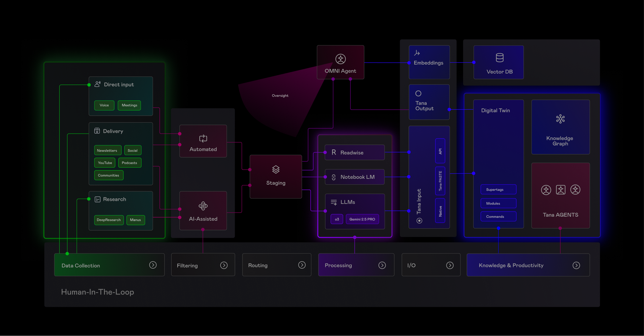The width and height of the screenshot is (644, 336).
Task: Click the Staging label
Action: coord(276,183)
